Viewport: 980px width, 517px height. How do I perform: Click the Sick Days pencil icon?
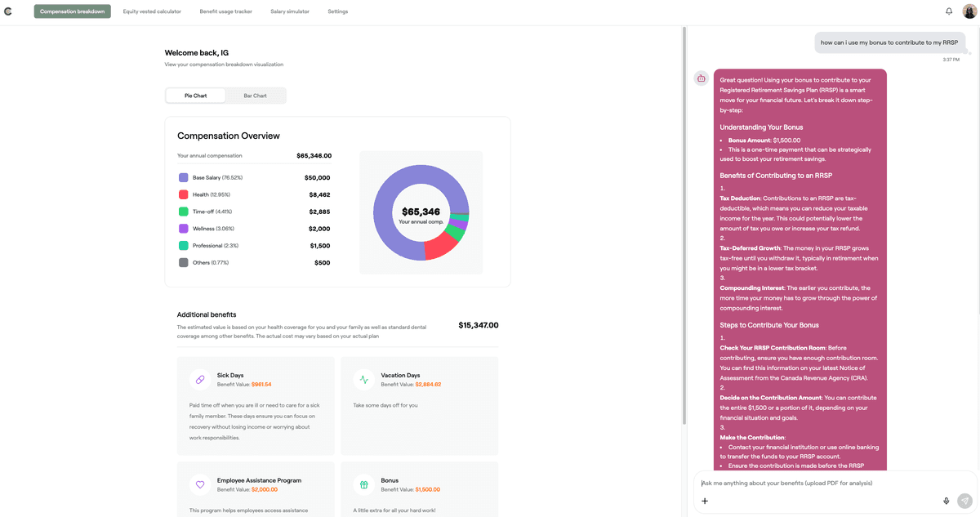point(199,379)
